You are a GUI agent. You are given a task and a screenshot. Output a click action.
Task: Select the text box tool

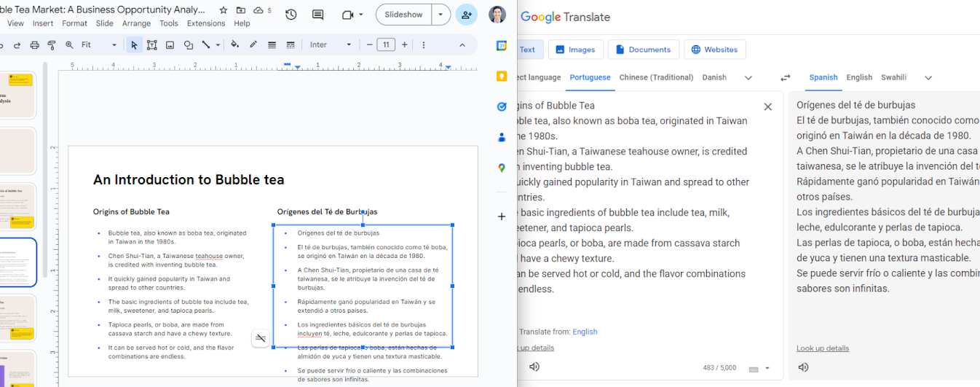(x=151, y=45)
